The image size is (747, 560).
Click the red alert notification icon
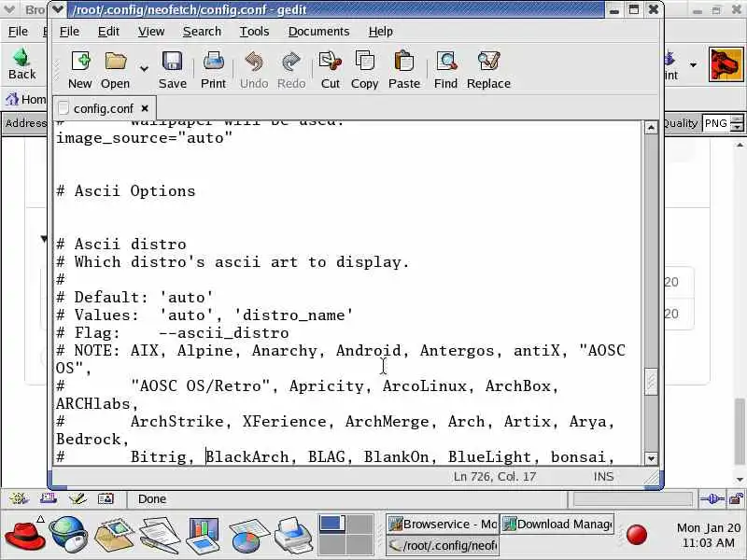pyautogui.click(x=637, y=535)
